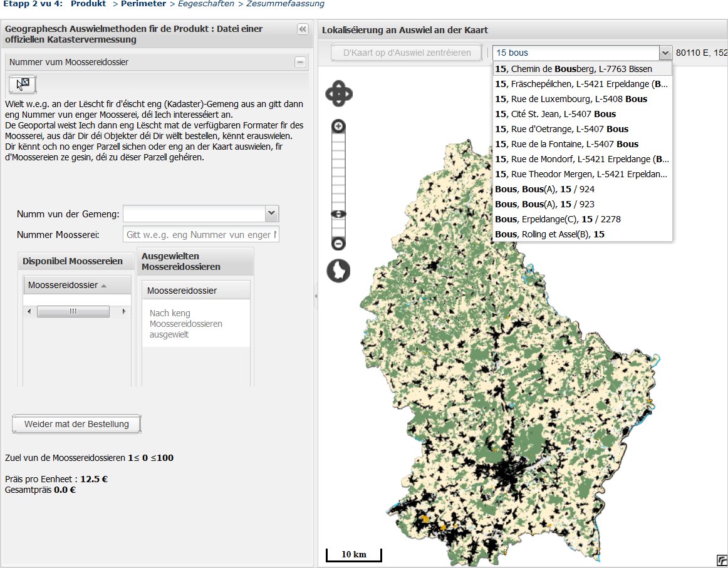
Task: Collapse the Nummer vum Moossereidossier section
Action: click(x=300, y=62)
